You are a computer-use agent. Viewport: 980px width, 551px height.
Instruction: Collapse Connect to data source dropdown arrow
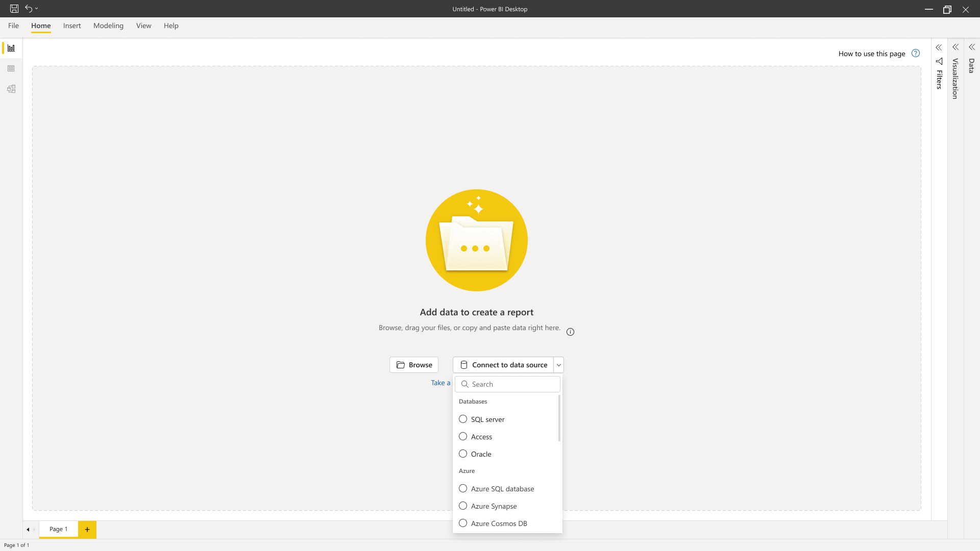(x=559, y=365)
